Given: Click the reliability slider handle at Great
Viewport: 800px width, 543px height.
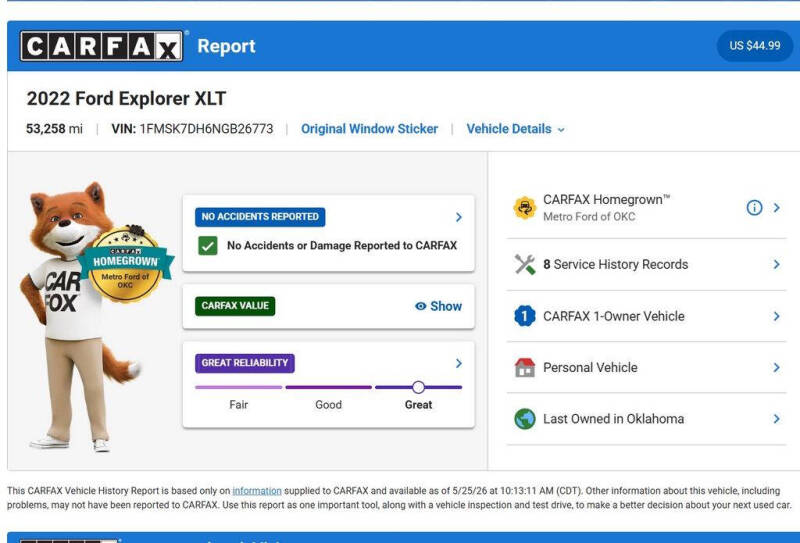Looking at the screenshot, I should (x=418, y=387).
